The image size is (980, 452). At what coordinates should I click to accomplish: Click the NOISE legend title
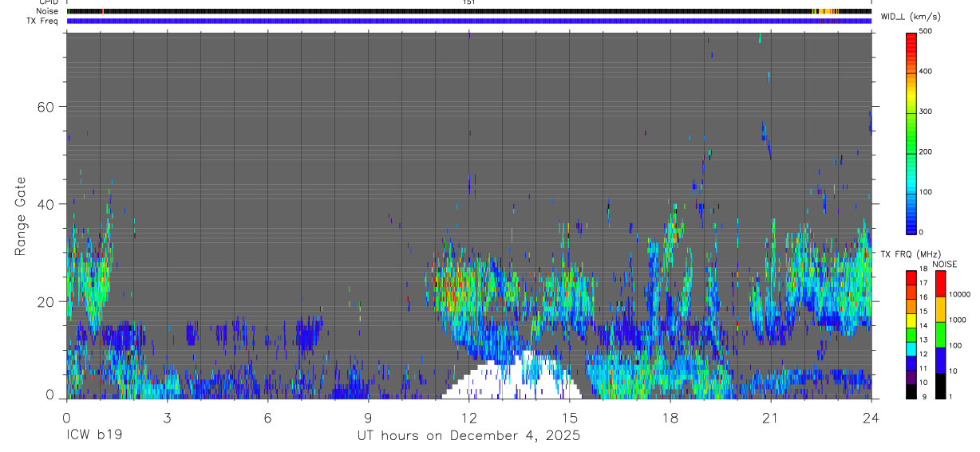coord(944,264)
